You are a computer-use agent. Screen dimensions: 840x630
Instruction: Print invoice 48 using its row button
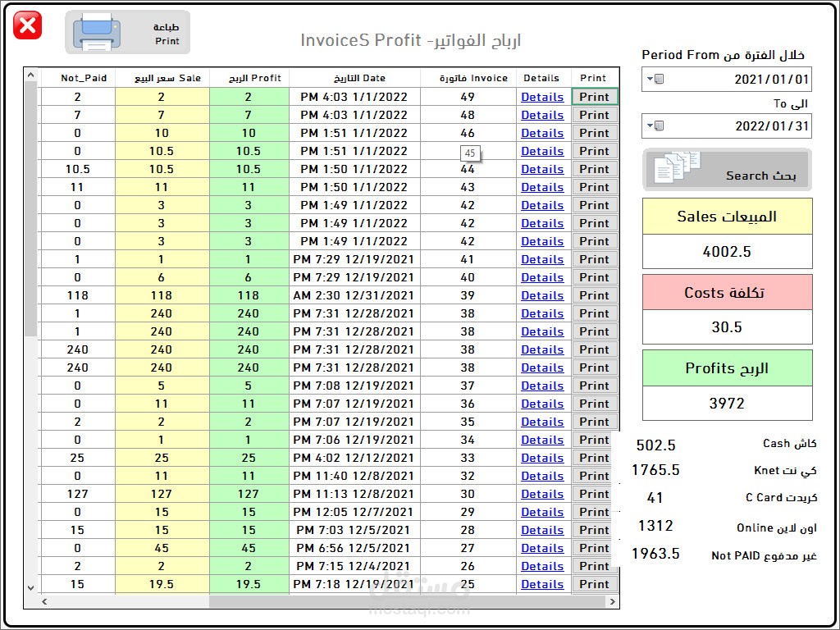click(x=595, y=115)
